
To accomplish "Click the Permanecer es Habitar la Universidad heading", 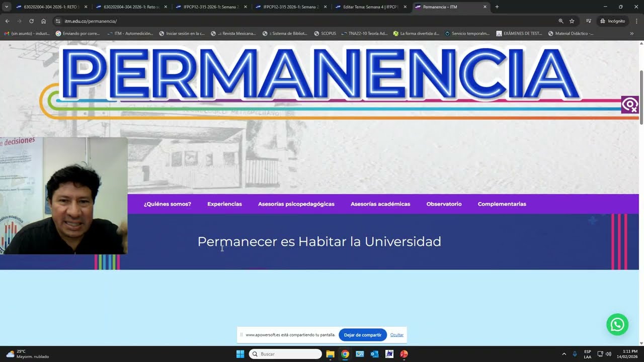I will (319, 242).
